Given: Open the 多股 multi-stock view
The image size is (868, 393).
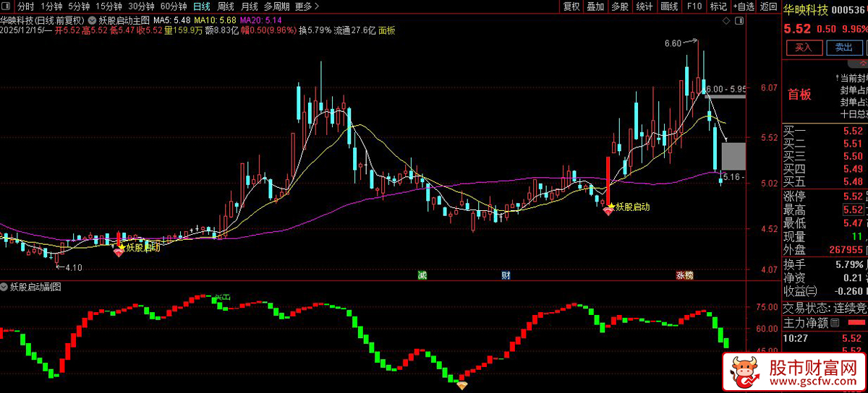Looking at the screenshot, I should coord(620,7).
